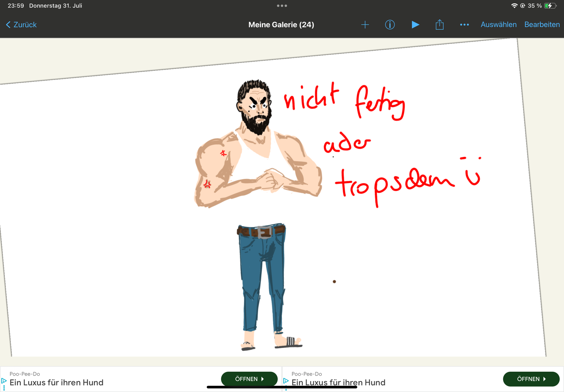Viewport: 564px width, 392px height.
Task: Play the drawing replay
Action: click(415, 25)
